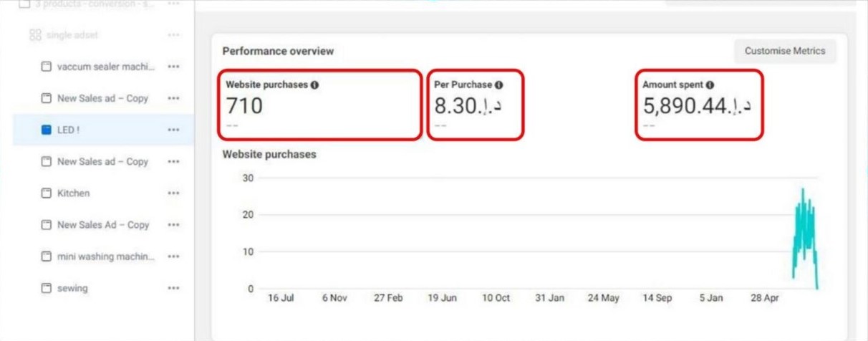
Task: Select the first New Sales ad – Copy
Action: (102, 98)
